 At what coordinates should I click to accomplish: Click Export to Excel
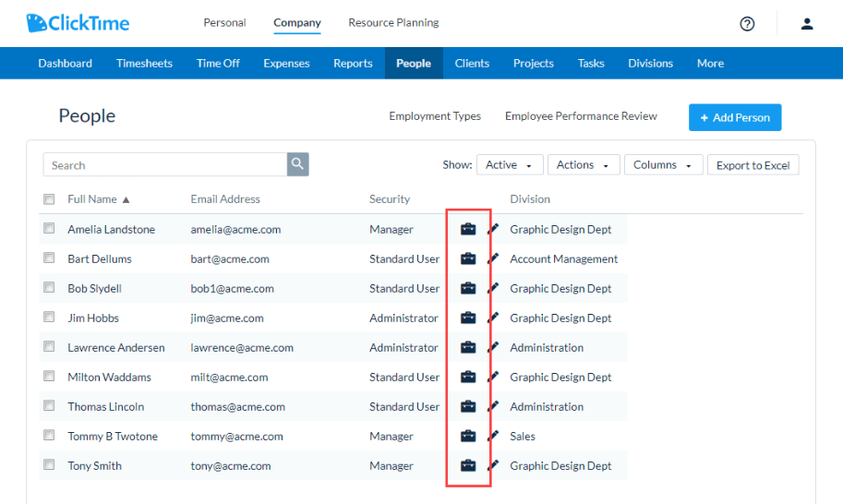[x=753, y=165]
